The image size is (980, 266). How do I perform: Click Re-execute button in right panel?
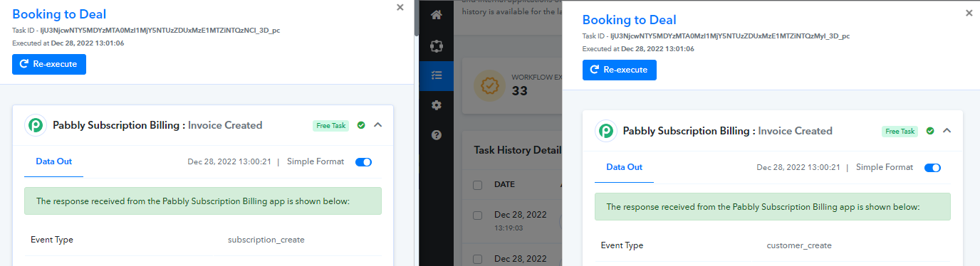click(x=620, y=70)
